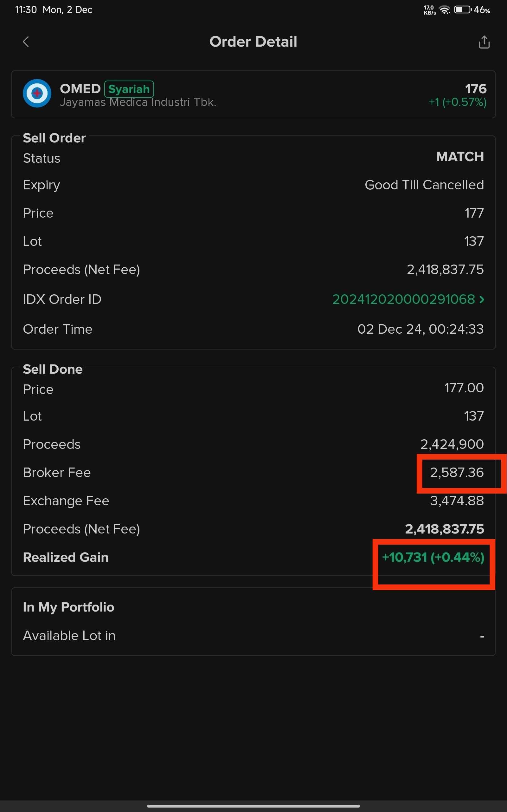Tap the Realized Gain +10,731 value

click(433, 557)
